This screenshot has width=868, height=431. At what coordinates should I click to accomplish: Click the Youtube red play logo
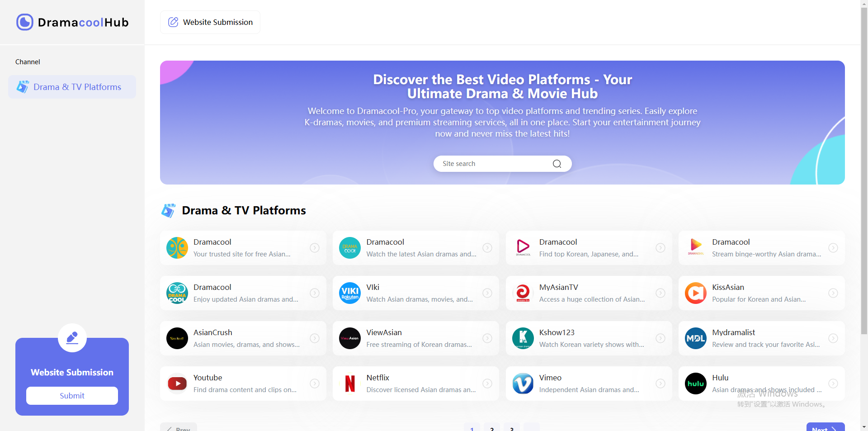tap(177, 384)
